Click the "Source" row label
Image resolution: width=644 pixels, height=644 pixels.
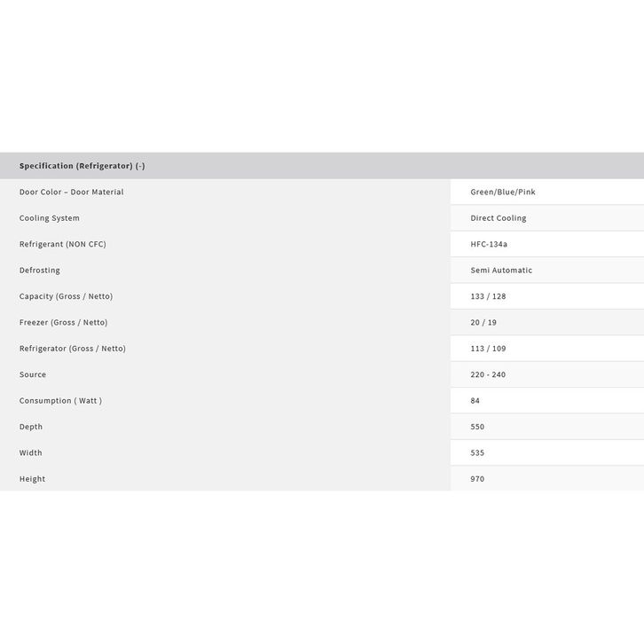click(x=33, y=374)
